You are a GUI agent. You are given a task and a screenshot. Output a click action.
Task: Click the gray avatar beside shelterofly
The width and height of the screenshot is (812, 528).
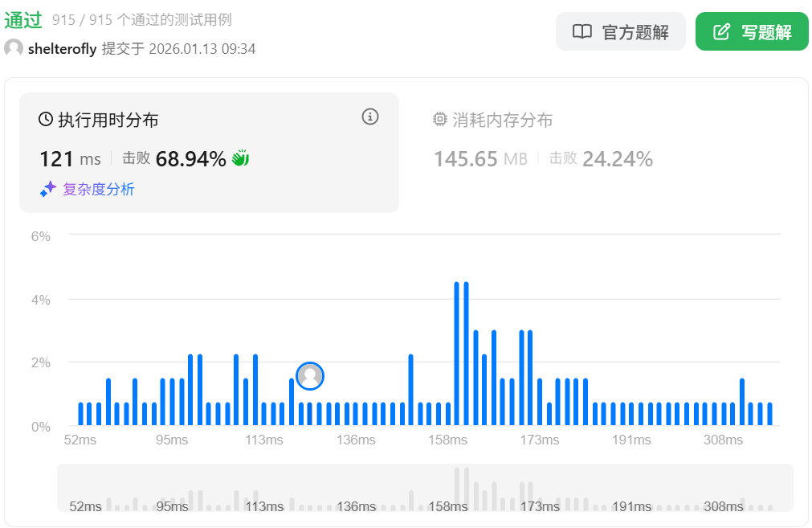(x=14, y=49)
